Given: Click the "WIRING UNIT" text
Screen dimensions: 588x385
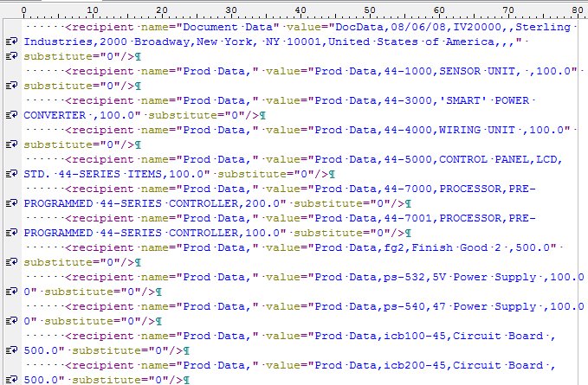Looking at the screenshot, I should click(476, 130).
